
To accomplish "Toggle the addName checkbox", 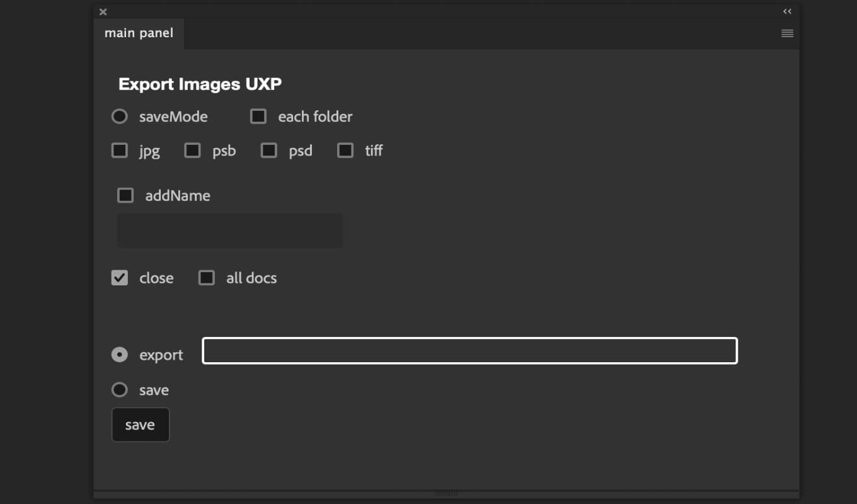I will [x=125, y=195].
